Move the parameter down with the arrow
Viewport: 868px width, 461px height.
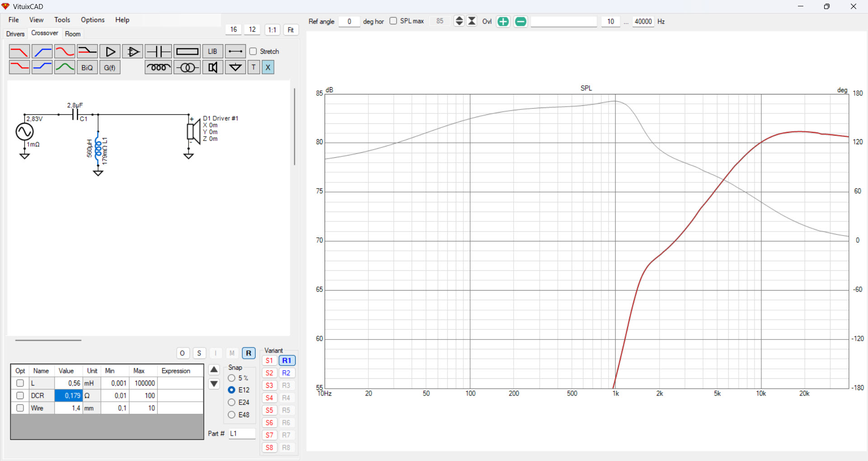pyautogui.click(x=214, y=384)
